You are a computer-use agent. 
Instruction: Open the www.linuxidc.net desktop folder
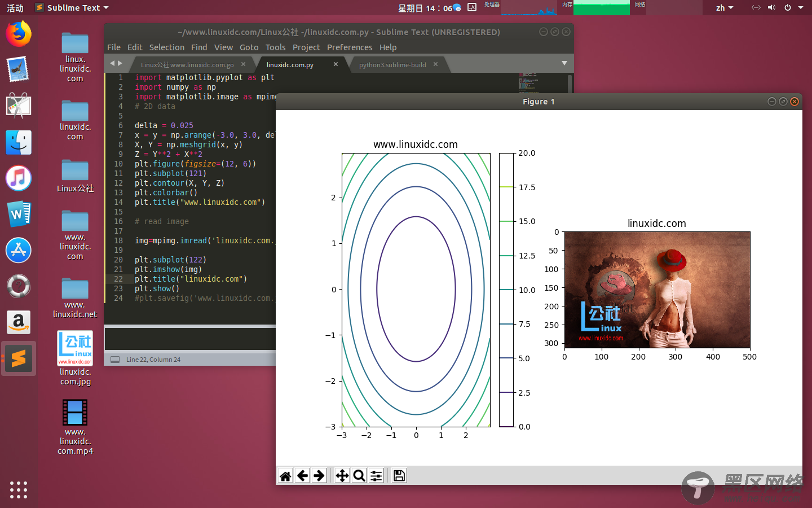pyautogui.click(x=75, y=298)
